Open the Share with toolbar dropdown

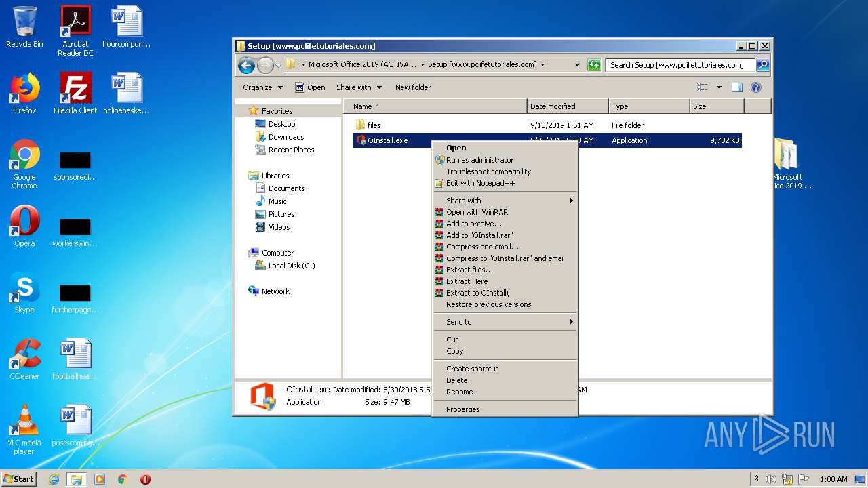pyautogui.click(x=359, y=87)
